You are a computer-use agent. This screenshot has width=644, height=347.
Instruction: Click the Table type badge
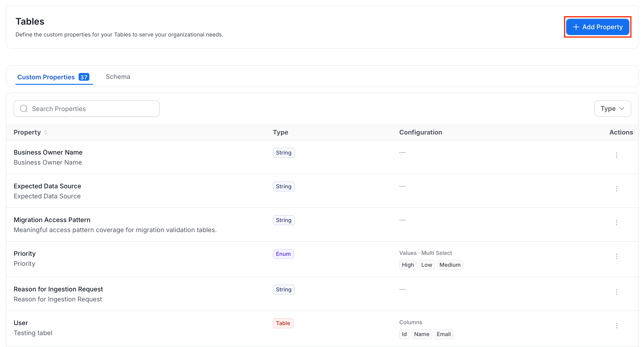pyautogui.click(x=283, y=323)
